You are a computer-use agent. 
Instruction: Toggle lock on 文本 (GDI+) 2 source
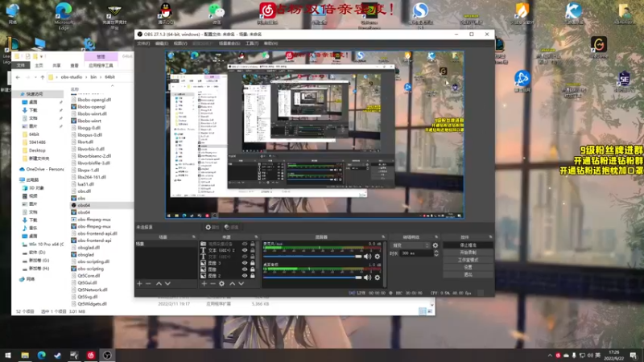coord(253,250)
